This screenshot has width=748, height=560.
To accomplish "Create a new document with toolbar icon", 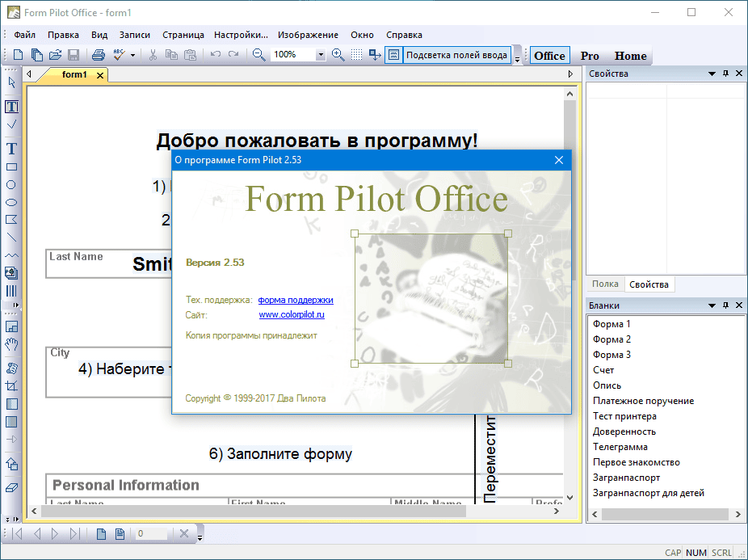I will [18, 55].
